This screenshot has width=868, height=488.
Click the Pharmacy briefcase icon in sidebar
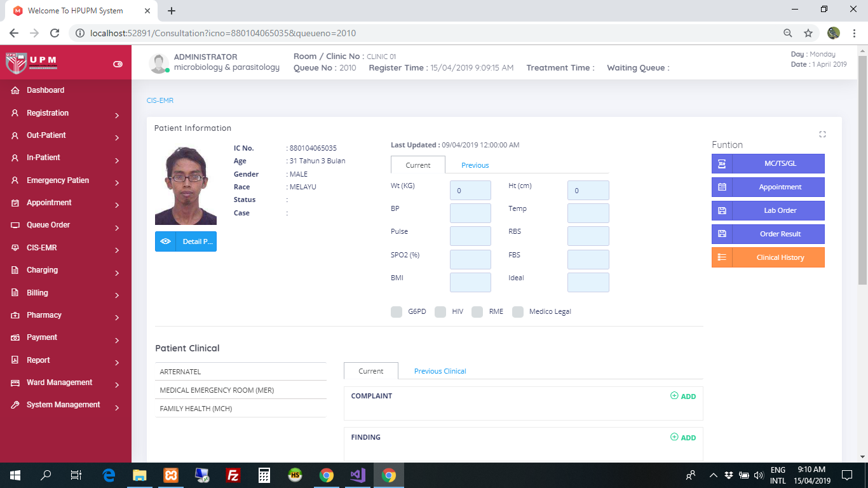coord(15,315)
